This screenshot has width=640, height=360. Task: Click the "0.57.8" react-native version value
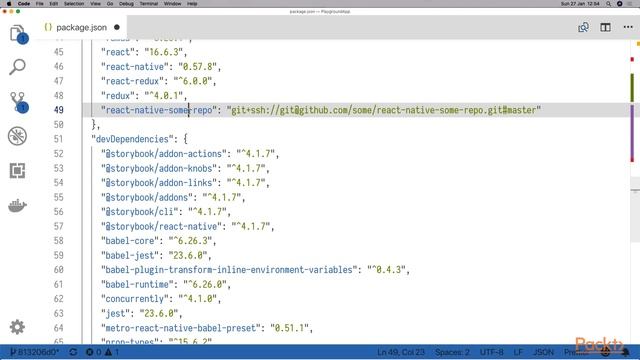coord(198,67)
